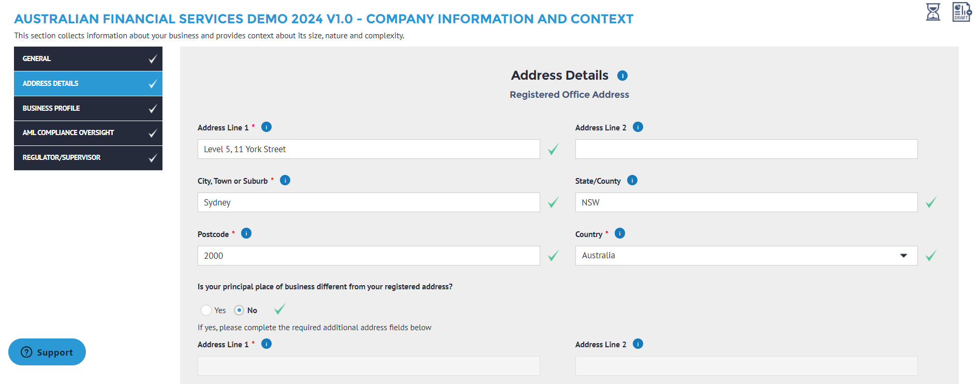Click the Address Line 1 field with York Street
The height and width of the screenshot is (384, 980).
[x=368, y=149]
